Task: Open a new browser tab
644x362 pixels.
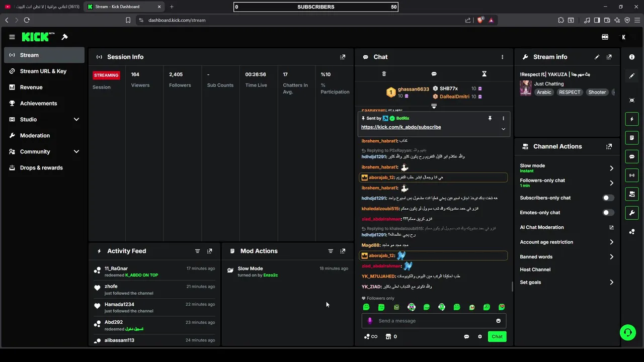Action: pos(172,7)
